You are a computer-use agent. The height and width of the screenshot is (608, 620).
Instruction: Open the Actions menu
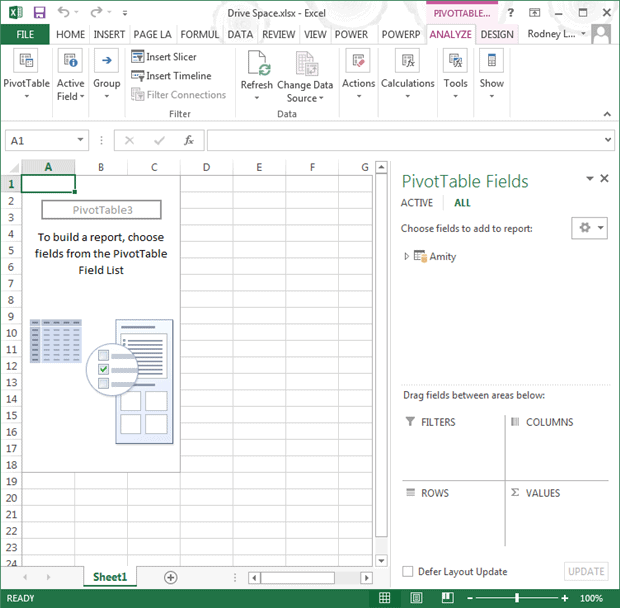click(358, 74)
